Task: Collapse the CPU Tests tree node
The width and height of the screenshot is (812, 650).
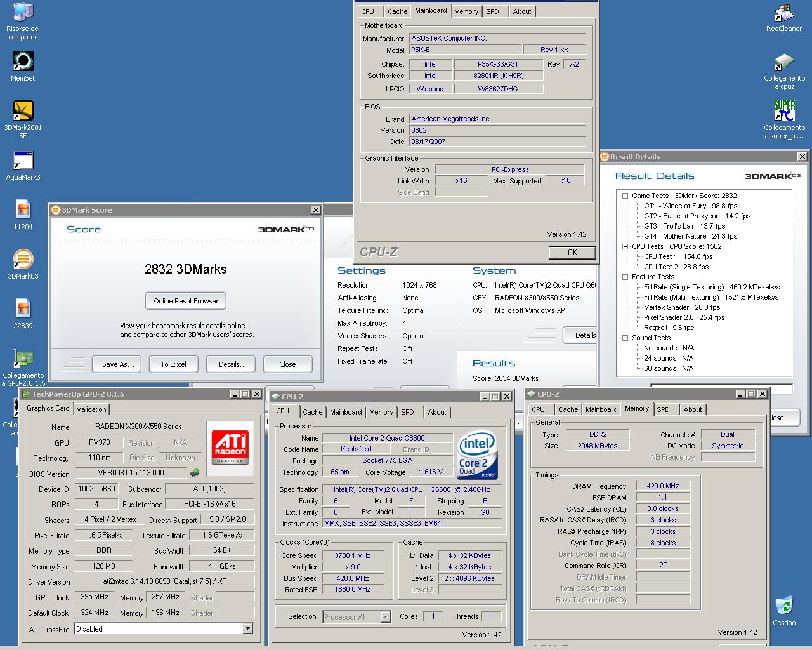Action: [x=625, y=246]
